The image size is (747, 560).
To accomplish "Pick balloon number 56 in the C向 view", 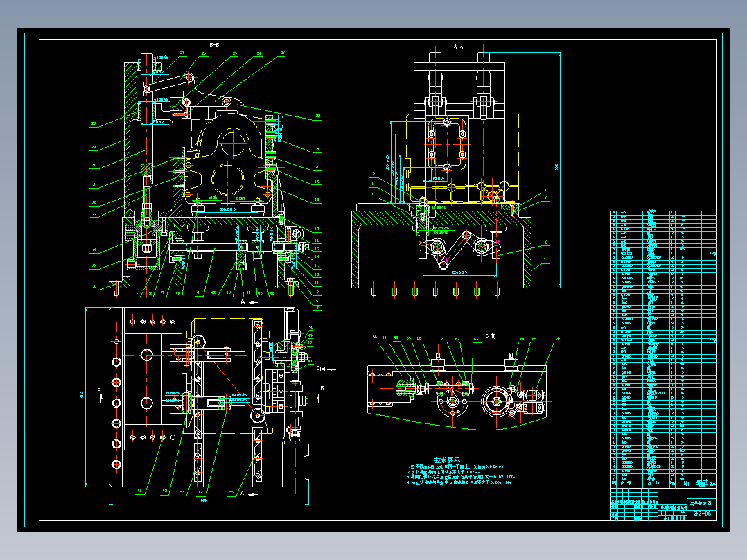I will (x=374, y=338).
